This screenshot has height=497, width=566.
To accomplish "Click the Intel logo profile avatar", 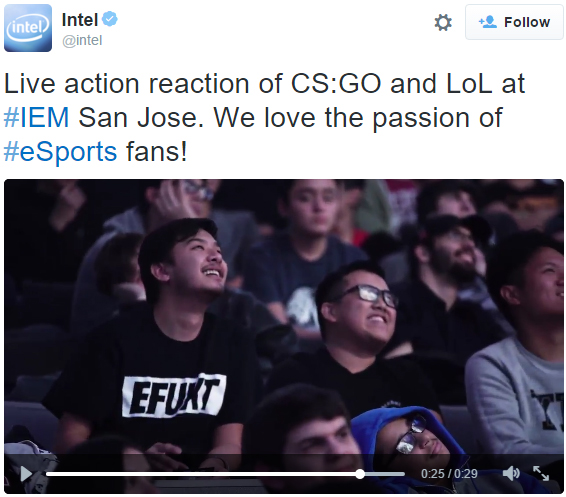I will point(28,28).
